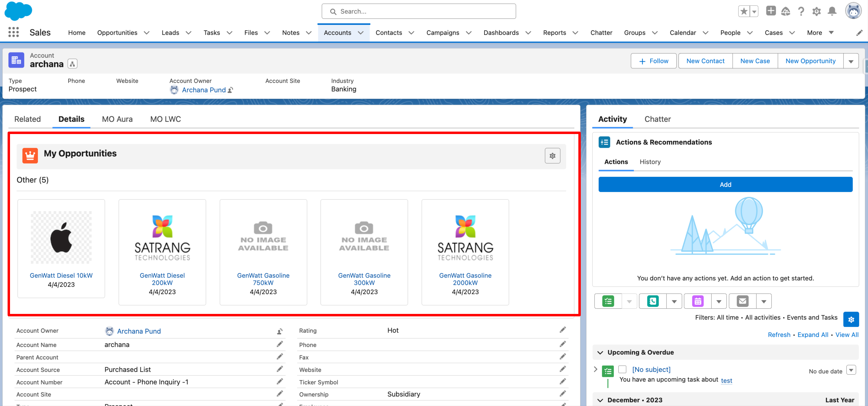Viewport: 868px width, 406px height.
Task: View the account hierarchy icon beside archana
Action: click(x=73, y=64)
